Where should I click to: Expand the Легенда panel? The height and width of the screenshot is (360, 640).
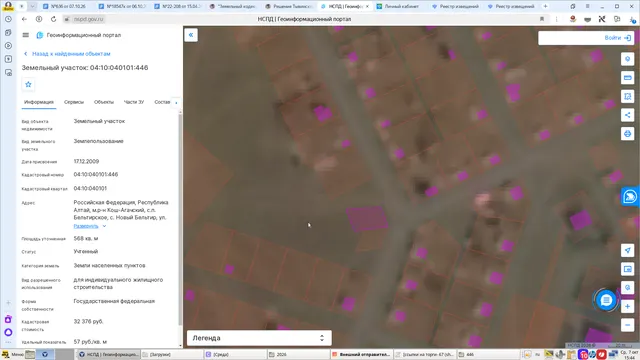coord(259,338)
